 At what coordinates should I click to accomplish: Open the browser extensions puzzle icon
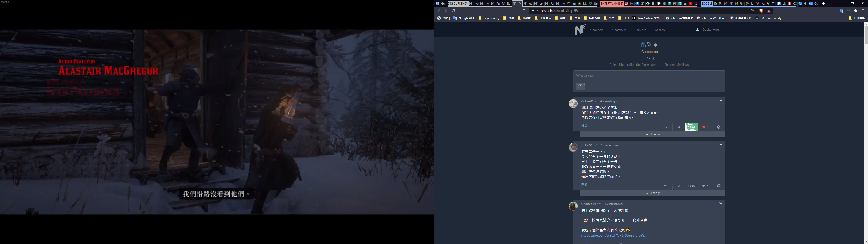pyautogui.click(x=856, y=11)
